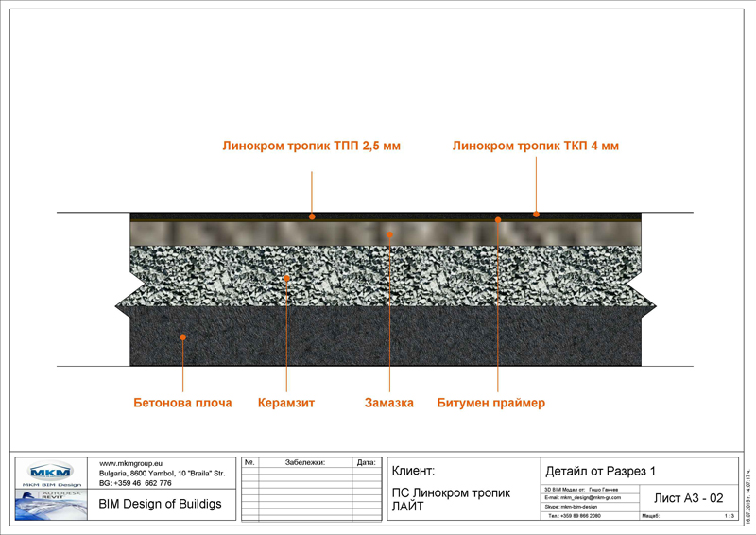Click the phone number 'BG: +359 46 662 776'
The height and width of the screenshot is (535, 756).
(x=135, y=483)
